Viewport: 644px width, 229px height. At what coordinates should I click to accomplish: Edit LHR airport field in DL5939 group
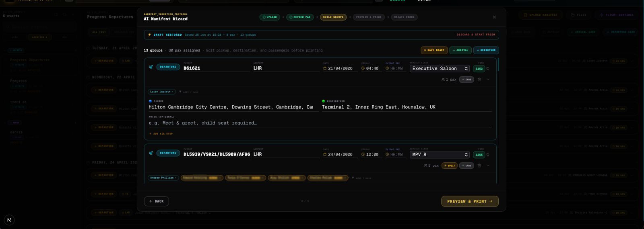pos(287,154)
